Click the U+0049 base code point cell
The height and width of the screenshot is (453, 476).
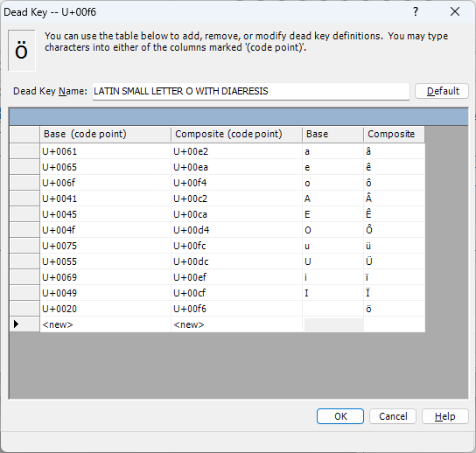(x=105, y=293)
